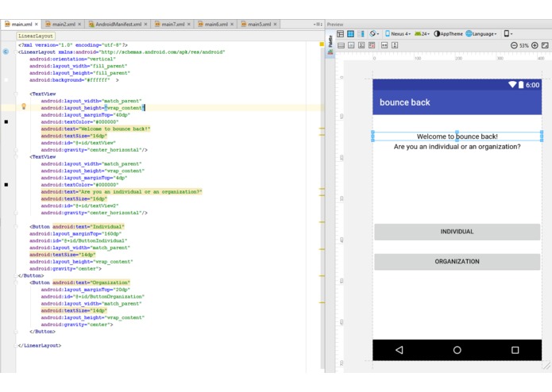The width and height of the screenshot is (552, 392).
Task: Collapse the second TextView fold
Action: tap(16, 157)
